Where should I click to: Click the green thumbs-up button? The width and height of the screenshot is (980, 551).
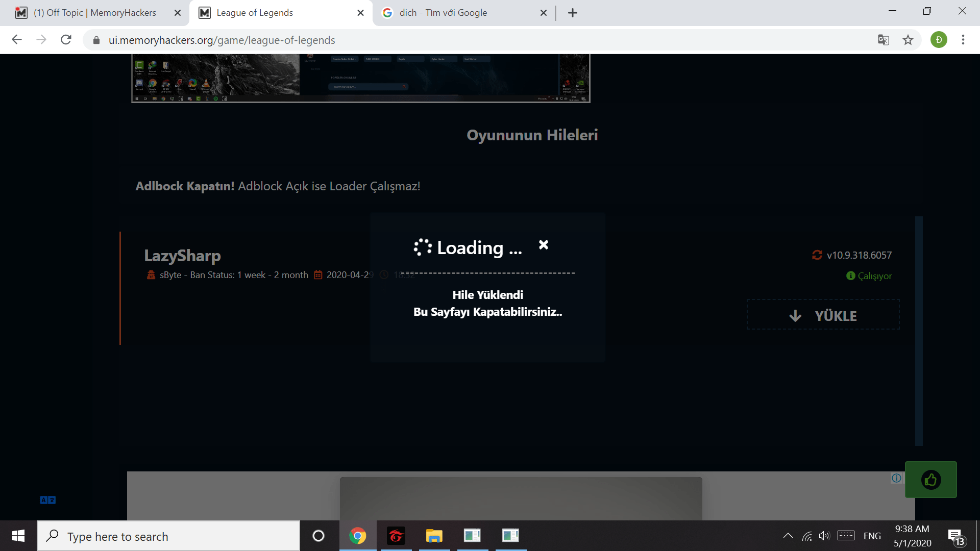click(931, 480)
